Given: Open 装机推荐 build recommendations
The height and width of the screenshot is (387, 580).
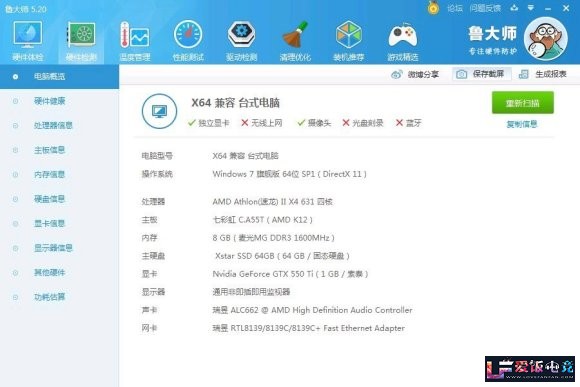Looking at the screenshot, I should [348, 41].
